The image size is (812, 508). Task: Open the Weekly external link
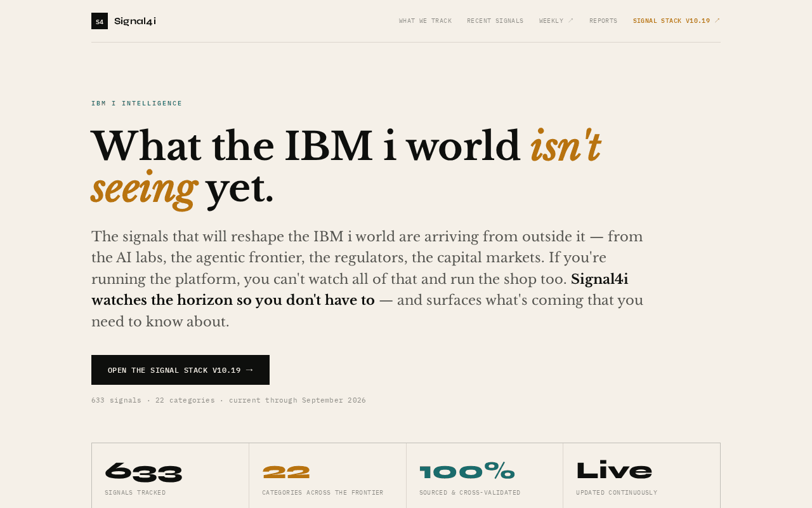click(556, 21)
